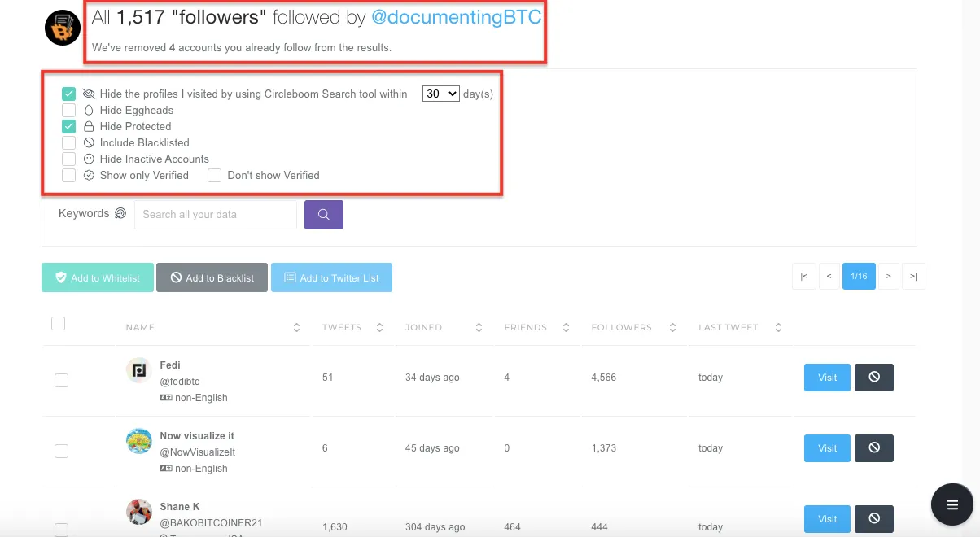Enable Hide Eggheads checkbox
Viewport: 980px width, 537px height.
pos(69,110)
